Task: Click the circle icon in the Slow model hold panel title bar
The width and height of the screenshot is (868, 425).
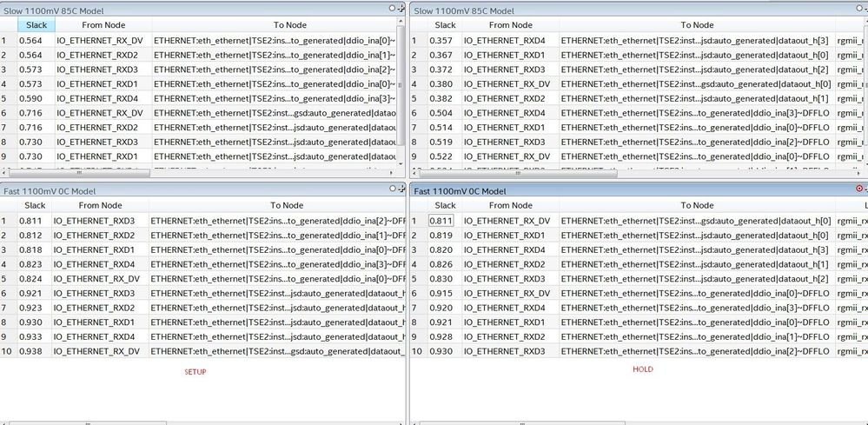Action: click(858, 9)
